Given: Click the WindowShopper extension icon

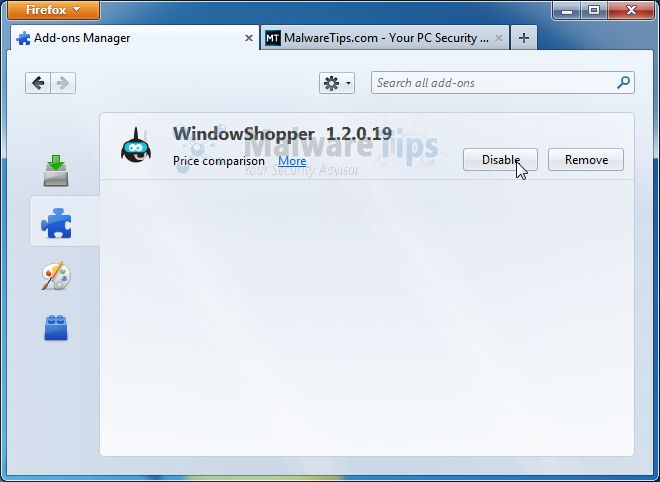Looking at the screenshot, I should coord(136,145).
